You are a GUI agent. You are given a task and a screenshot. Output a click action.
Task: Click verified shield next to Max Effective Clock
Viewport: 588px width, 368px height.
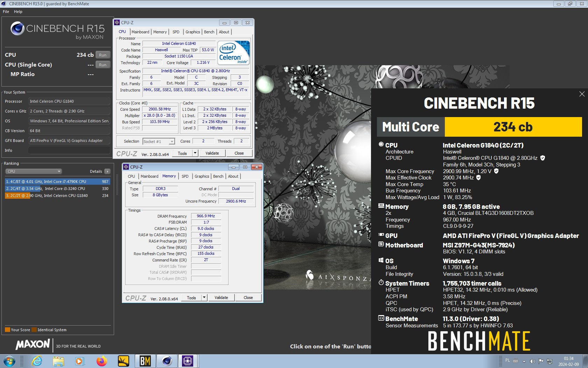pyautogui.click(x=478, y=177)
